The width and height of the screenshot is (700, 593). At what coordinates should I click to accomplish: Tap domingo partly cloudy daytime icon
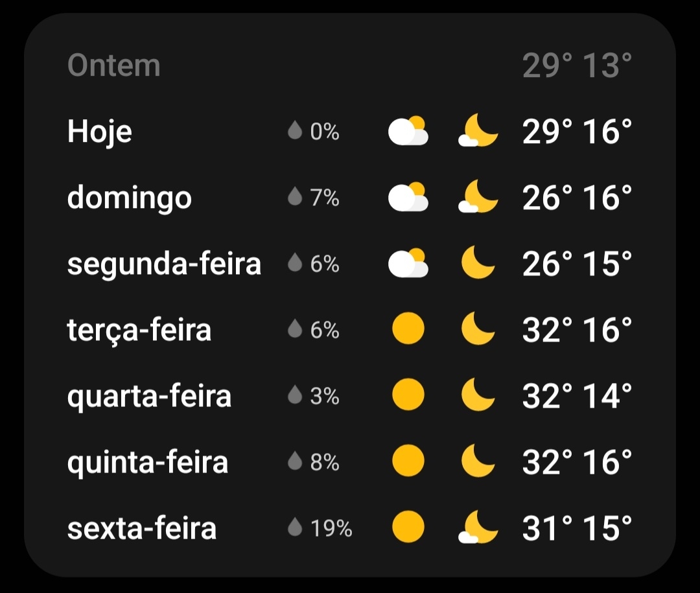(x=408, y=198)
